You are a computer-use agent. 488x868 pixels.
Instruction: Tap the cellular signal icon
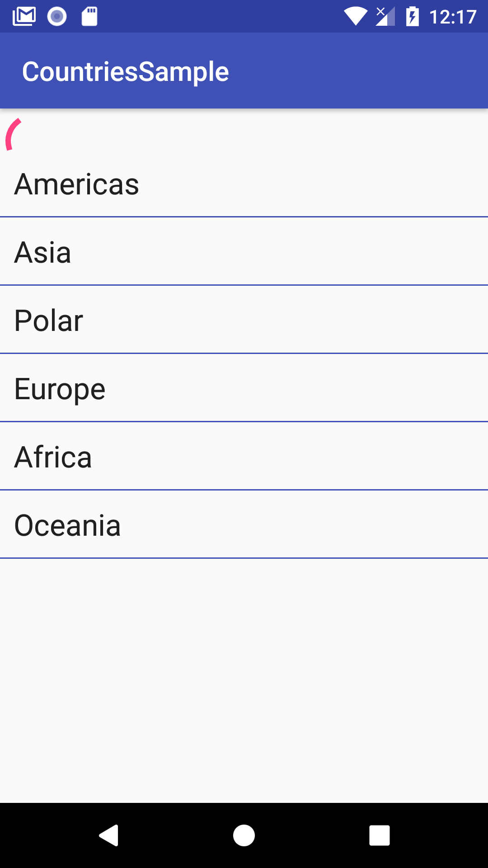pos(385,17)
